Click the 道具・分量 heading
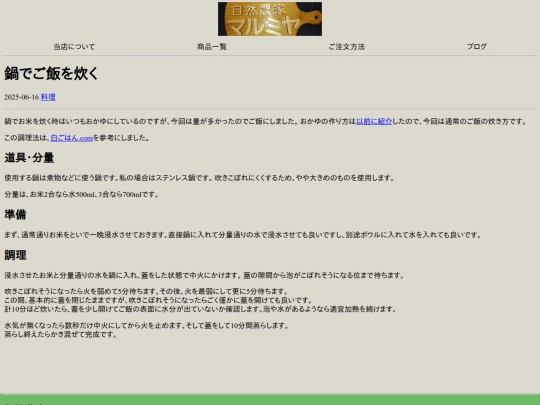The width and height of the screenshot is (540, 405). click(29, 158)
